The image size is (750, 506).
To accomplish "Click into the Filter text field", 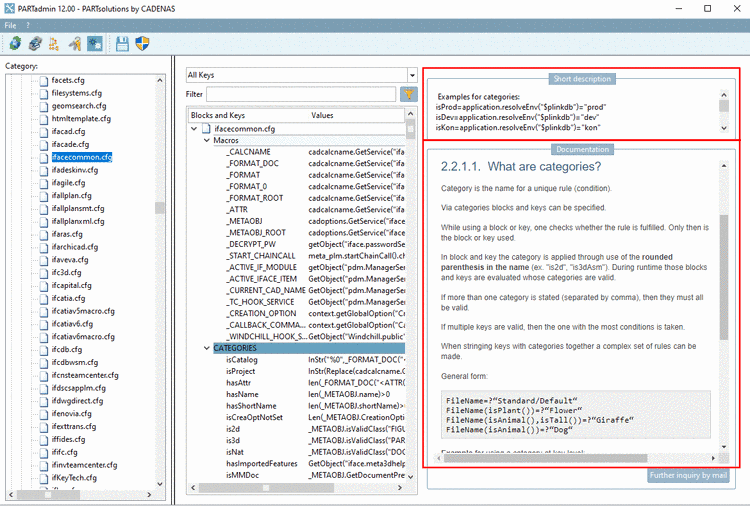I will click(x=301, y=94).
